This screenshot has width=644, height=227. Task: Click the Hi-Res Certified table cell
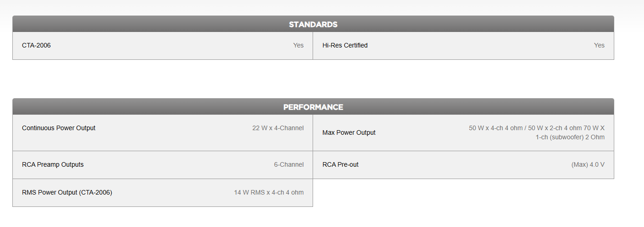coord(463,46)
